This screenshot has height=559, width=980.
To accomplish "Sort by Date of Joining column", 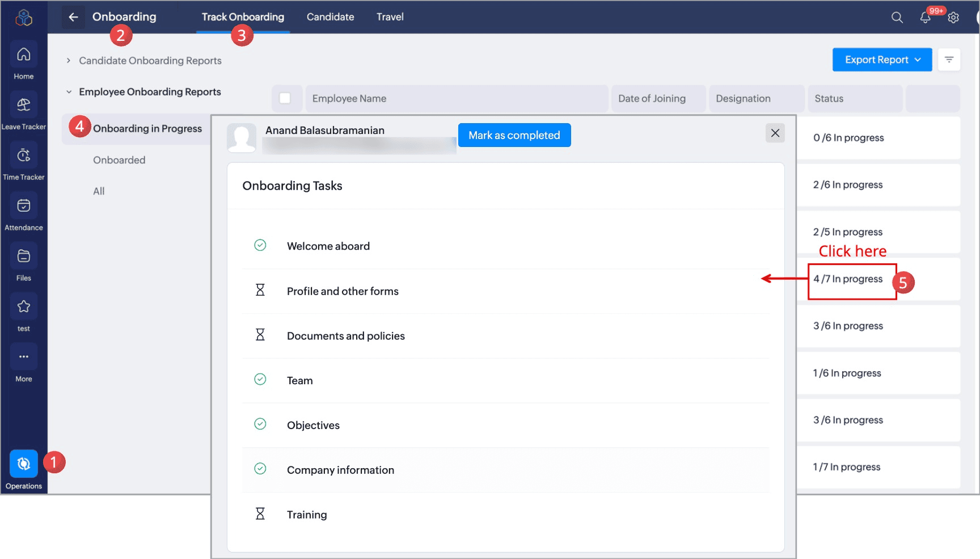I will (x=658, y=99).
